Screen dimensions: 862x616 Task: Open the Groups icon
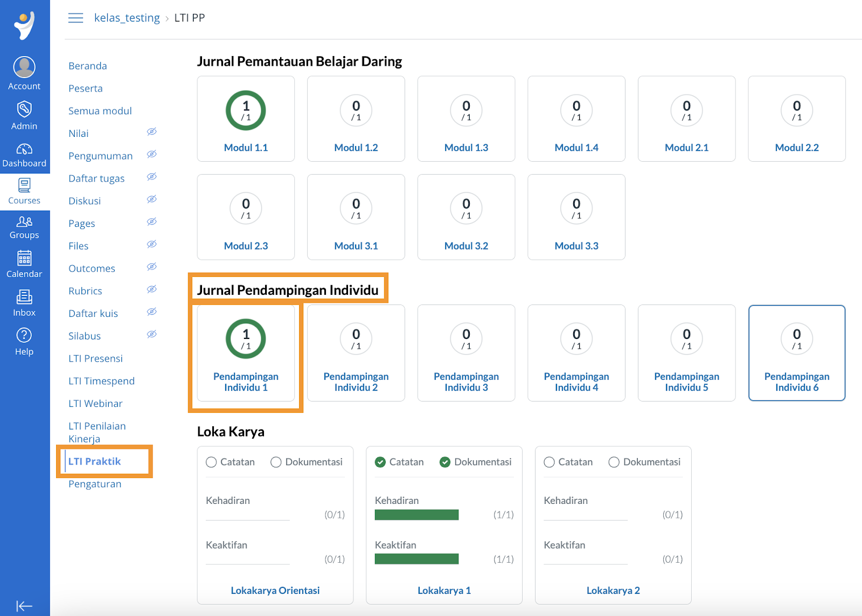point(24,222)
